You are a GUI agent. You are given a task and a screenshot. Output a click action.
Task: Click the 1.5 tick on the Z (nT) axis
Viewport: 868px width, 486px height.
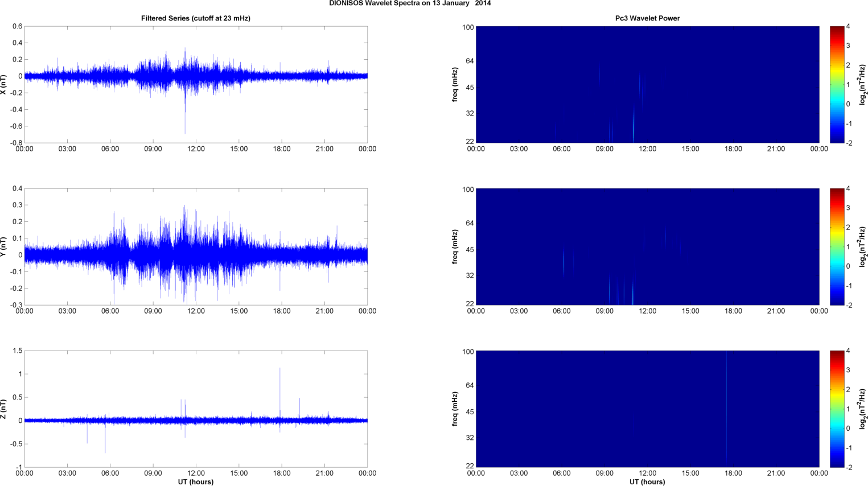17,351
